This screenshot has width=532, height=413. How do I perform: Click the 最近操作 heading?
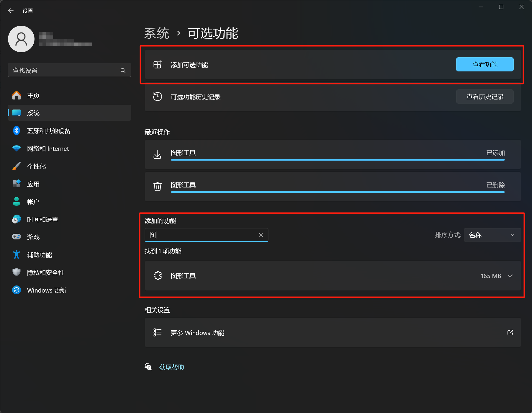tap(157, 132)
